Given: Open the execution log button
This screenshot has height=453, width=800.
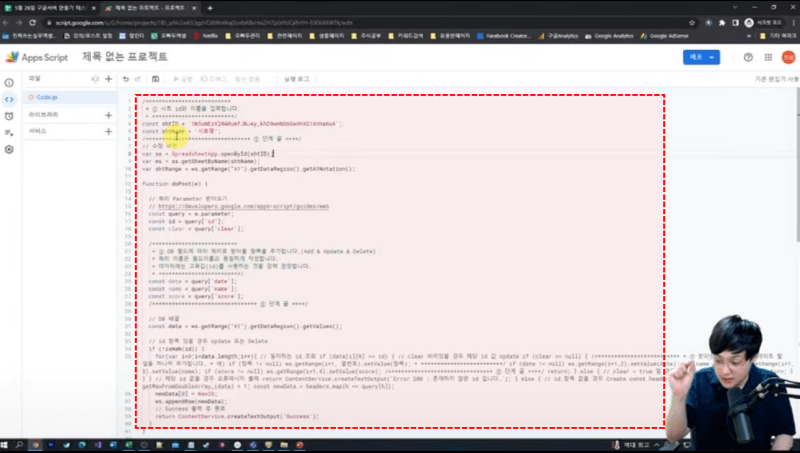Looking at the screenshot, I should [x=296, y=79].
